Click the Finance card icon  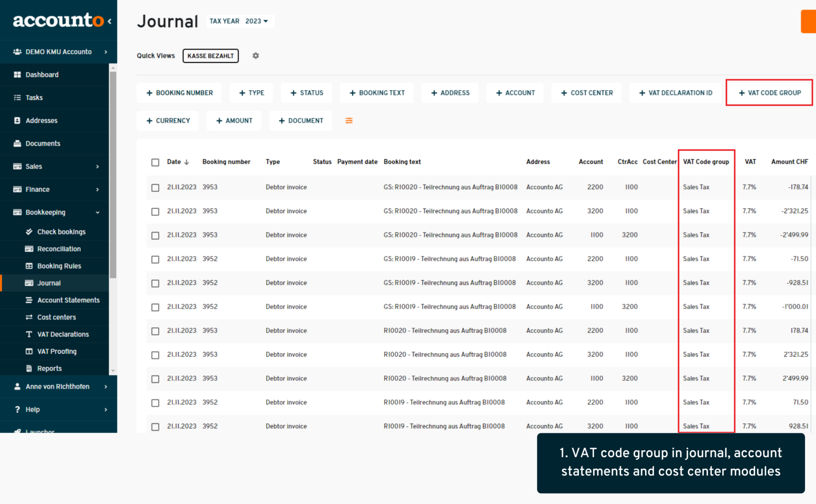tap(17, 189)
